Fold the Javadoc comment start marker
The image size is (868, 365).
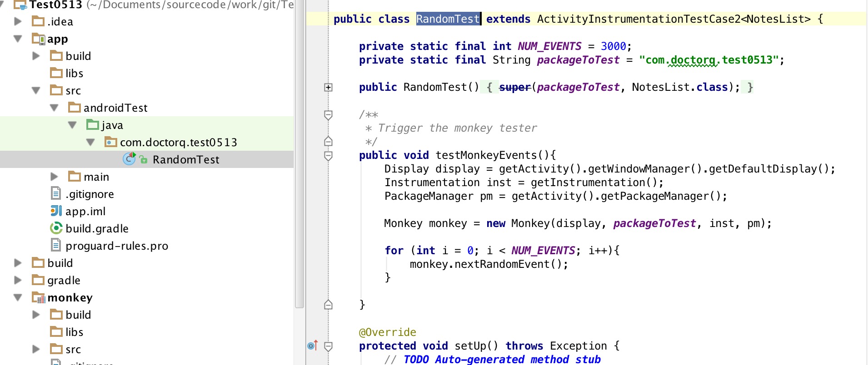[328, 115]
